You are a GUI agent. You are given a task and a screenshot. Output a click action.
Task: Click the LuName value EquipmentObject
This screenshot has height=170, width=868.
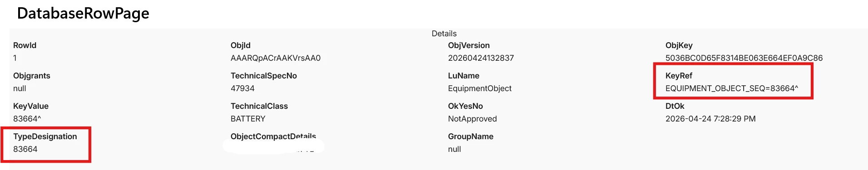tap(480, 88)
